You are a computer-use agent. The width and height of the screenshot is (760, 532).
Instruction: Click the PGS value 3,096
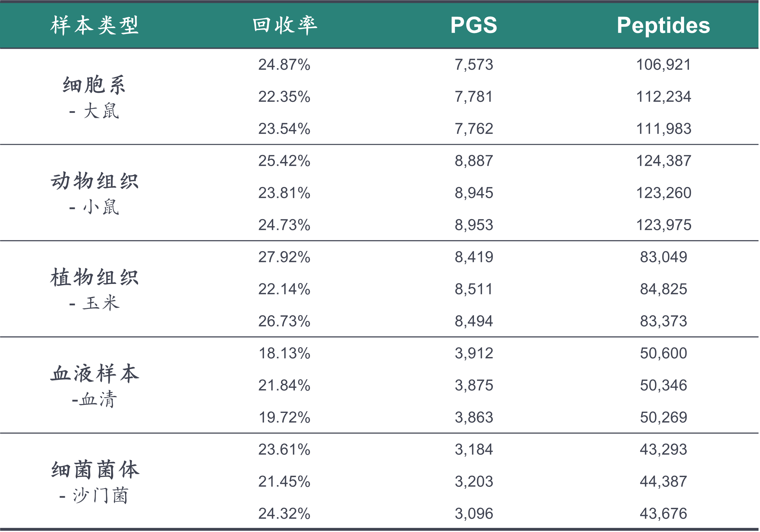474,514
